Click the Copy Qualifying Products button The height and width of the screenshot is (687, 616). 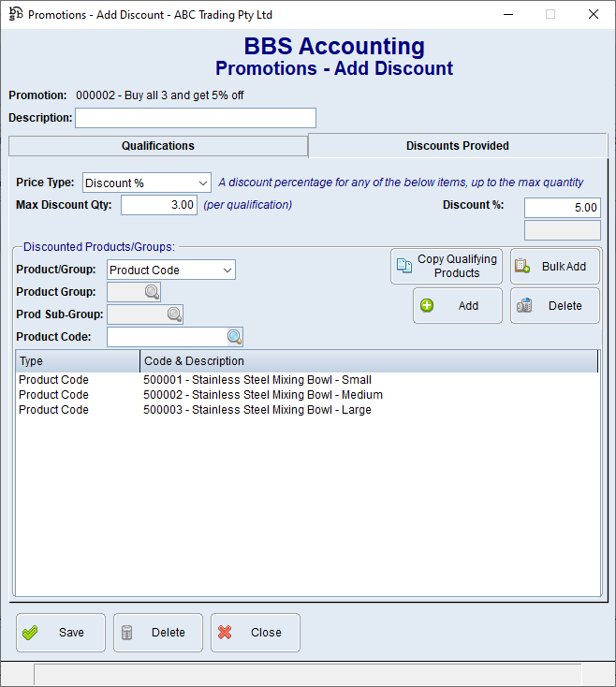tap(447, 267)
